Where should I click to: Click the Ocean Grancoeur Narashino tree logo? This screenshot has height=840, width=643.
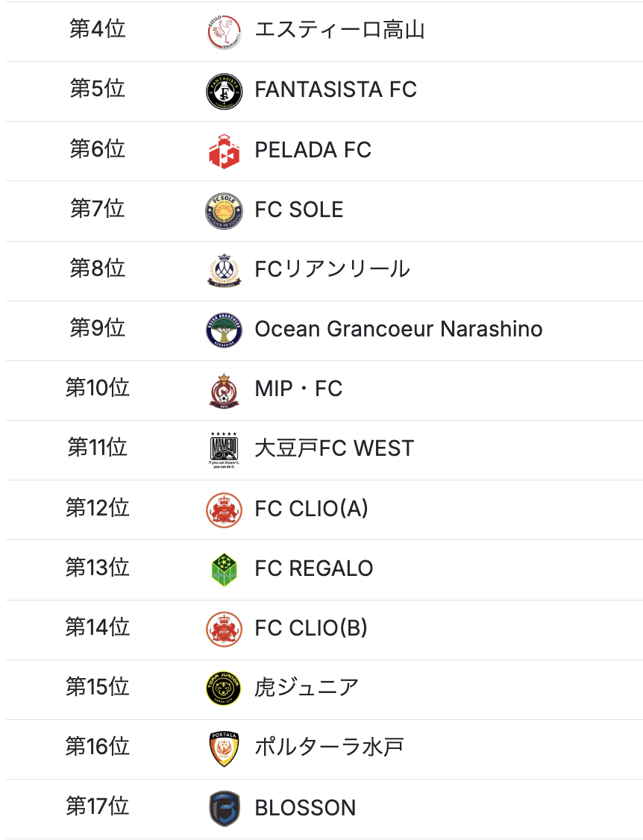224,330
